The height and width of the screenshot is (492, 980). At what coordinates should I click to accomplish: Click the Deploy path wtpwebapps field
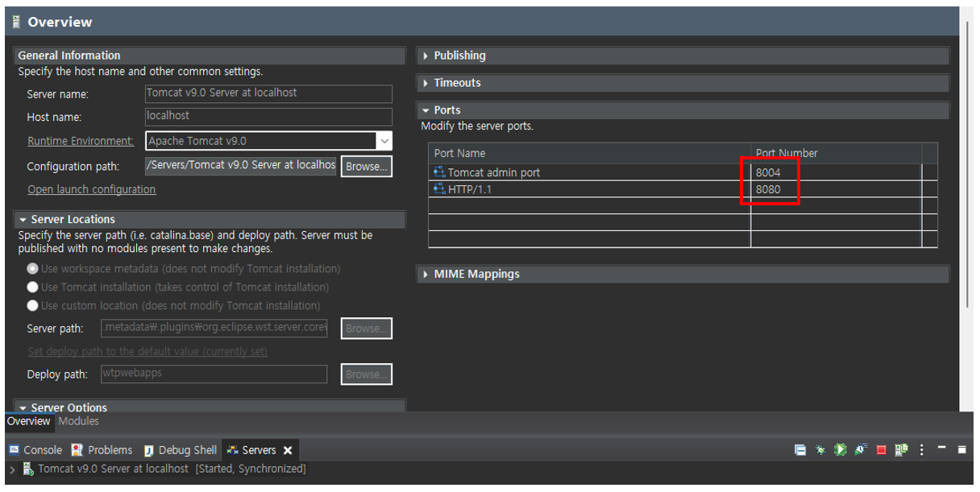point(214,374)
